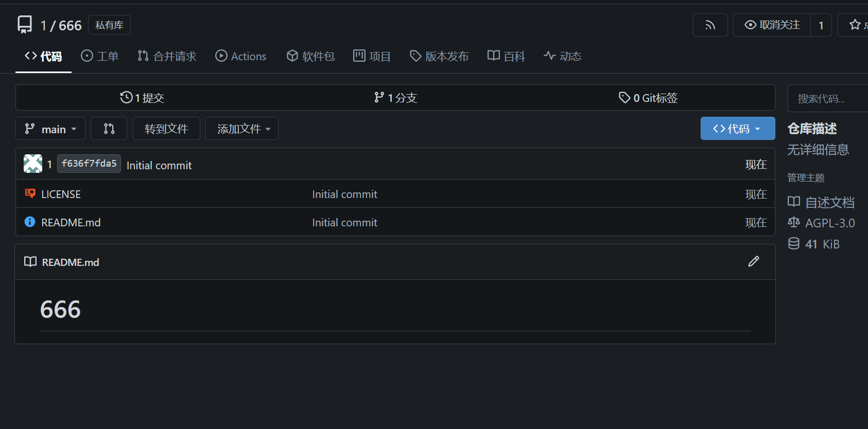Open the 0 Git标签 tags list

pos(648,98)
